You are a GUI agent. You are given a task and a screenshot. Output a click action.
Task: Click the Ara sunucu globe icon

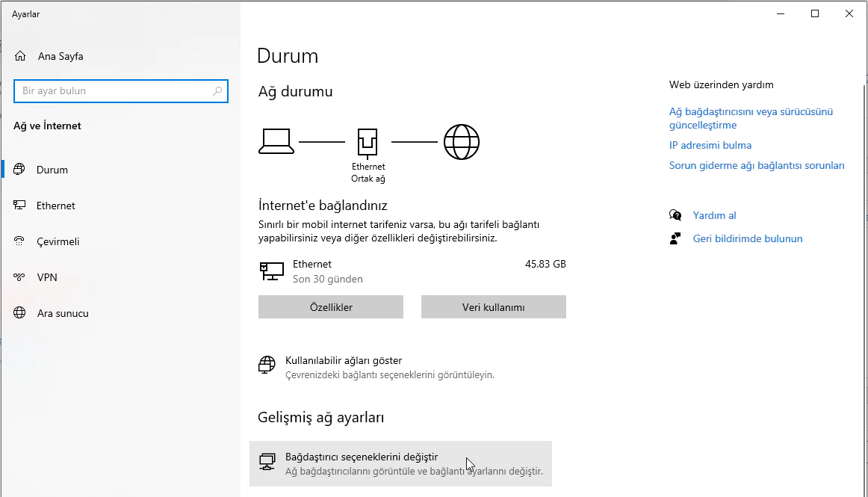(19, 313)
